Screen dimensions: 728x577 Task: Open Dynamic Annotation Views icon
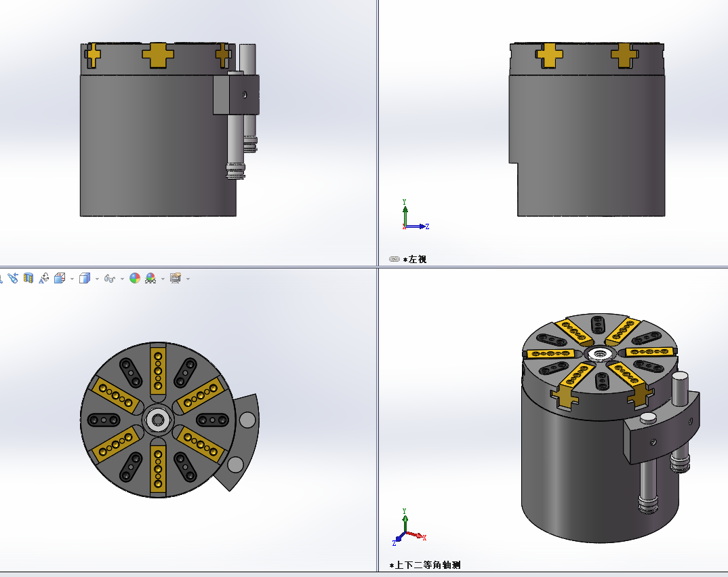pos(43,278)
